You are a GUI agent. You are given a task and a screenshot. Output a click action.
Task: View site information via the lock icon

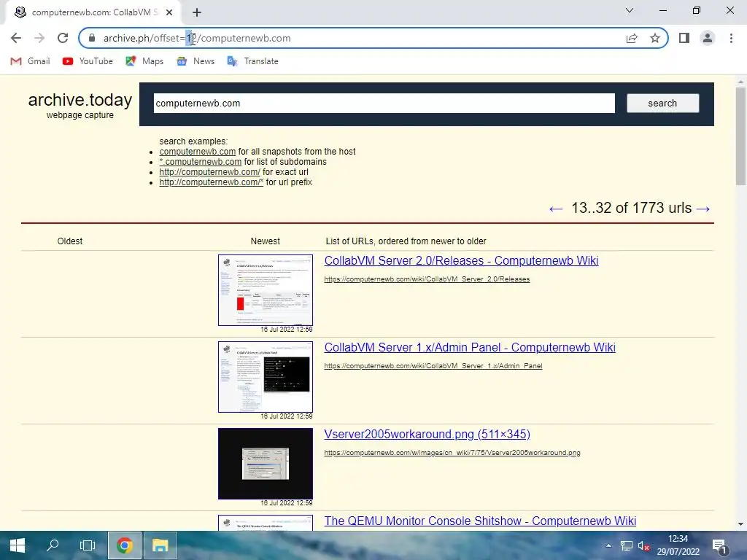click(x=93, y=38)
